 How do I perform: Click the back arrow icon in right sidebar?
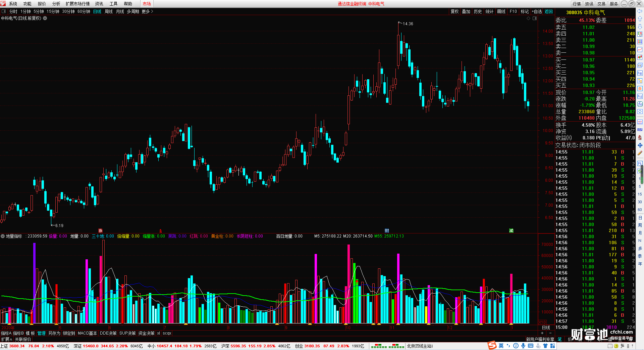click(640, 11)
